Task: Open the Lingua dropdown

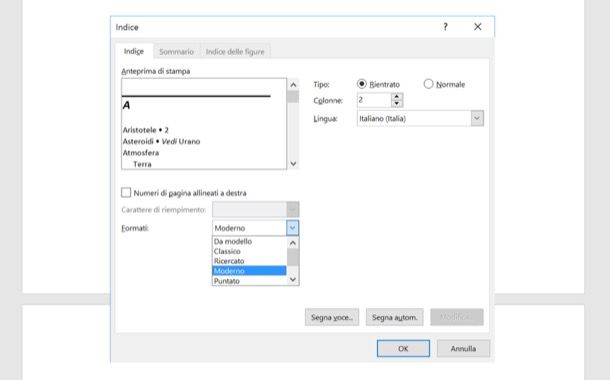Action: point(477,118)
